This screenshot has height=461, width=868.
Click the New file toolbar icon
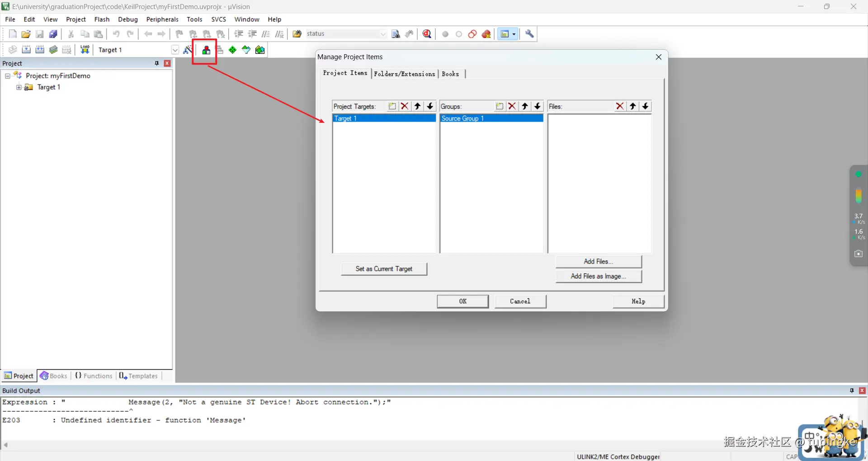(13, 34)
